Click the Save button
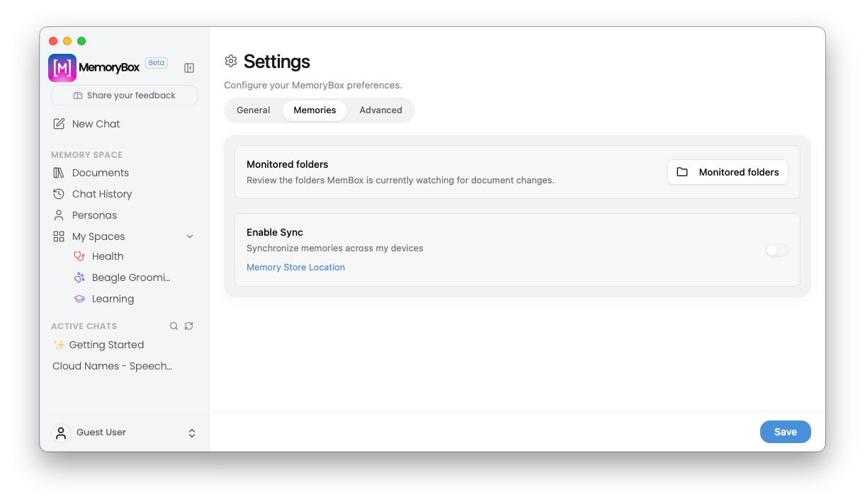865x504 pixels. click(785, 432)
